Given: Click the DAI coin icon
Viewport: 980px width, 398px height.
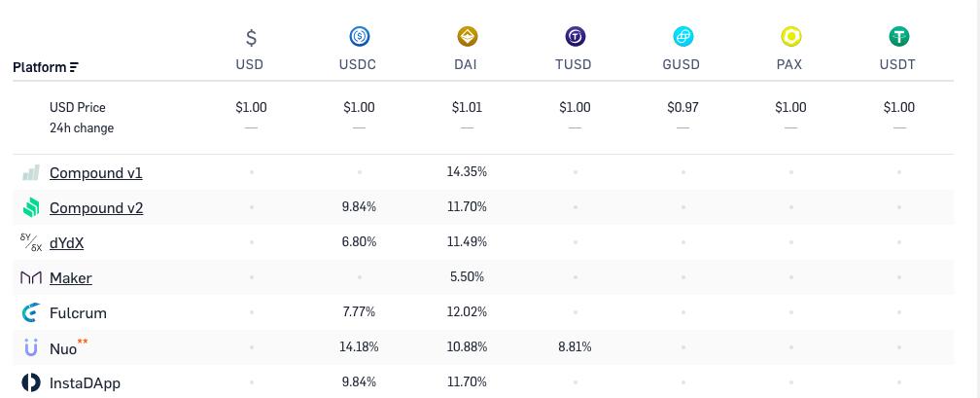Looking at the screenshot, I should 468,37.
